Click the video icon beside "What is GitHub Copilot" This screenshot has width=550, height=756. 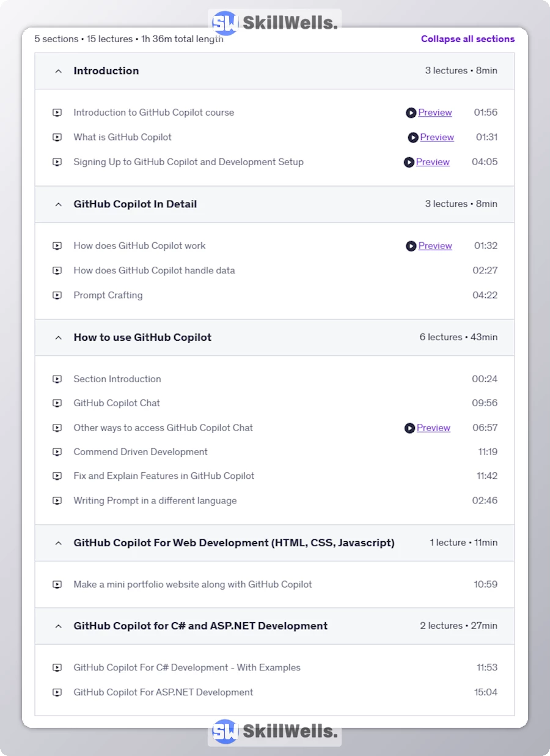(57, 137)
